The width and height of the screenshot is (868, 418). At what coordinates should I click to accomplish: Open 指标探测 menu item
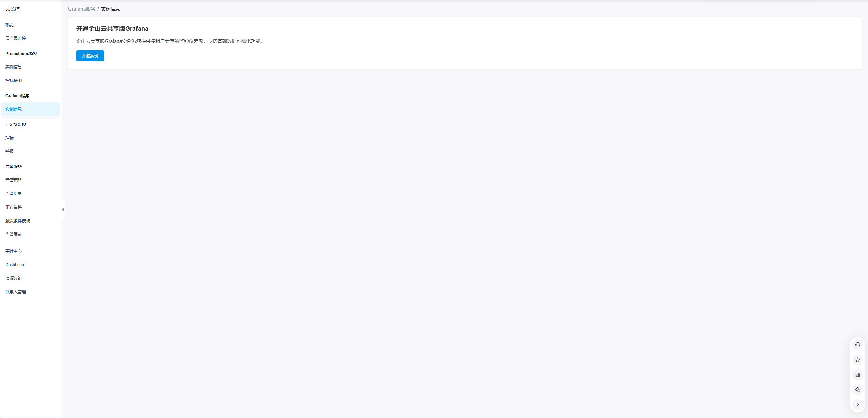[14, 81]
